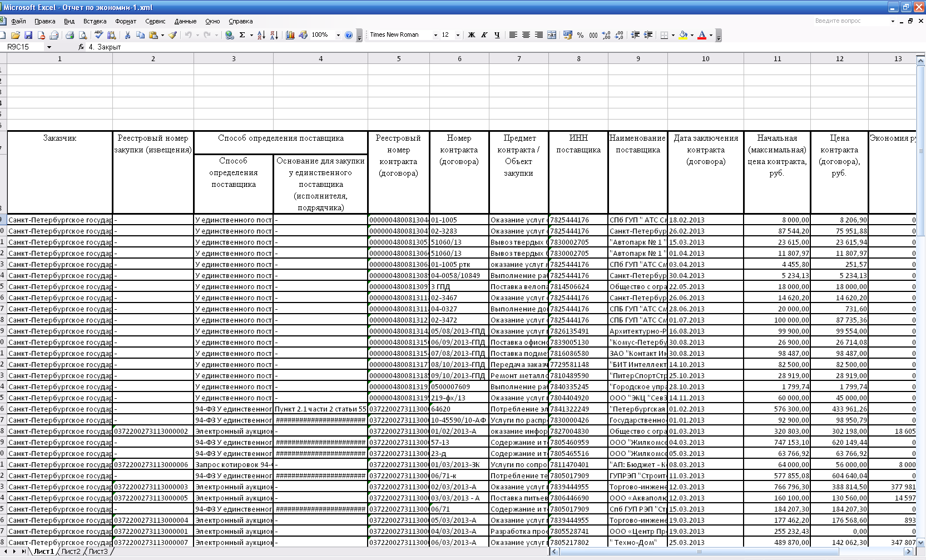Screen dimensions: 926x560
Task: Open the Times New Roman font dropdown
Action: 435,35
